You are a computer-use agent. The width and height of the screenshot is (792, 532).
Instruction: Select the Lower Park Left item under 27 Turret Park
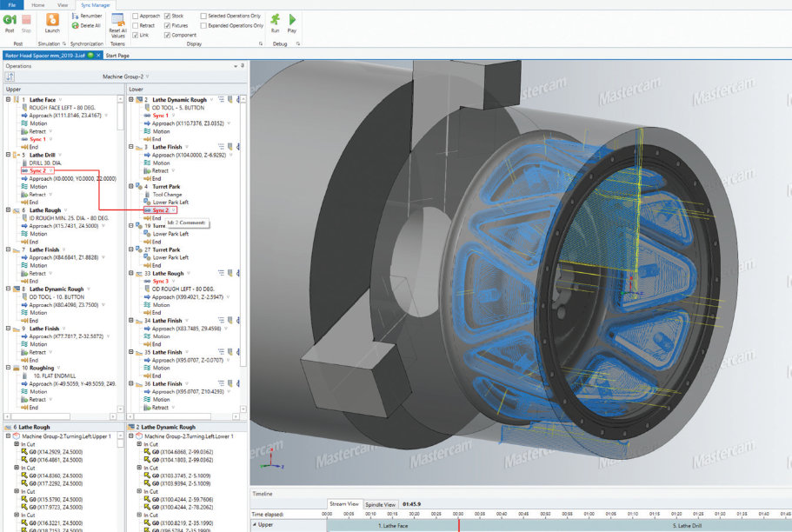coord(170,257)
